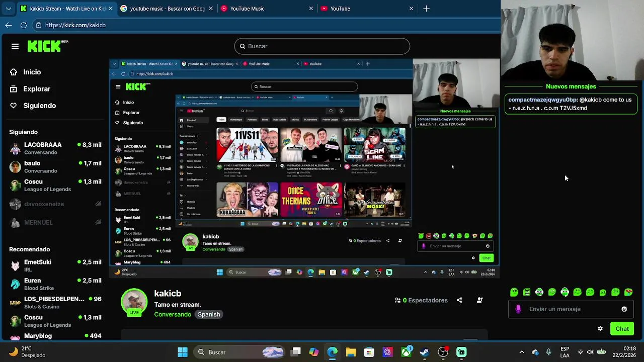Viewport: 644px width, 362px height.
Task: Go to Inicio in the left sidebar
Action: coord(32,72)
